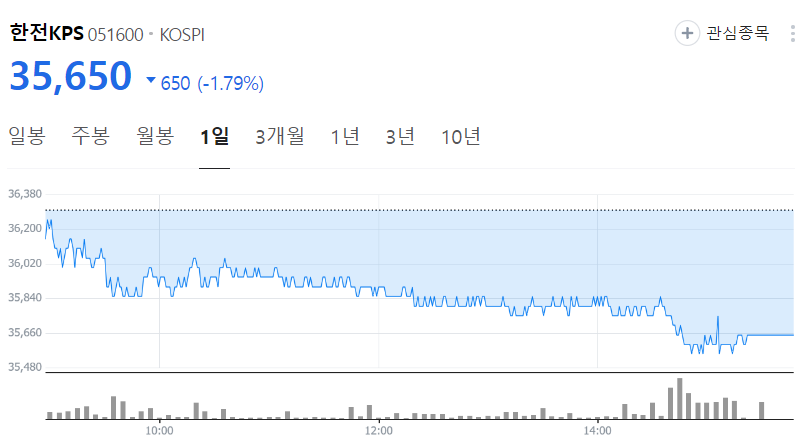Click the stock code 051600
Viewport: 802px width, 439px height.
116,35
